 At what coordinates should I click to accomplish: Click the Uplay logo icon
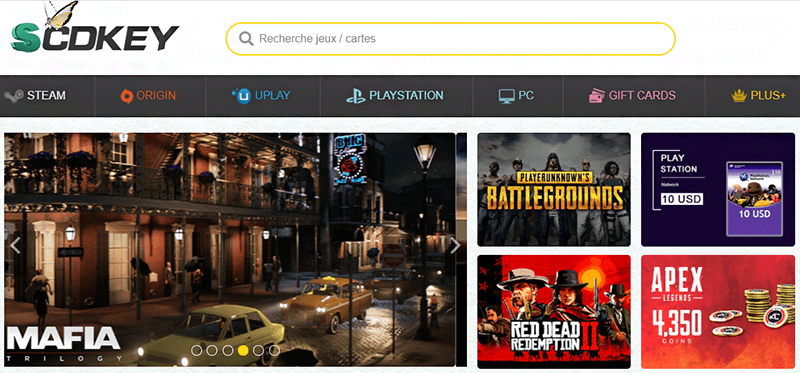[242, 95]
